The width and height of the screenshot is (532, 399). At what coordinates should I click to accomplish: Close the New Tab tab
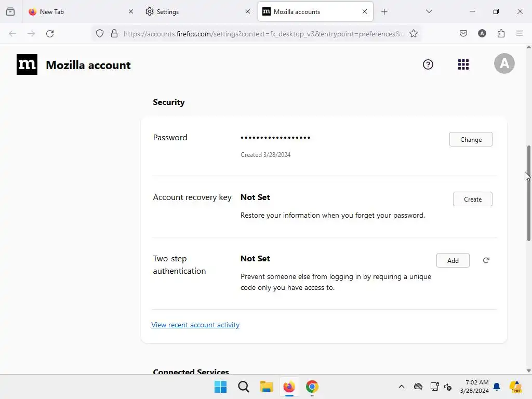click(131, 11)
